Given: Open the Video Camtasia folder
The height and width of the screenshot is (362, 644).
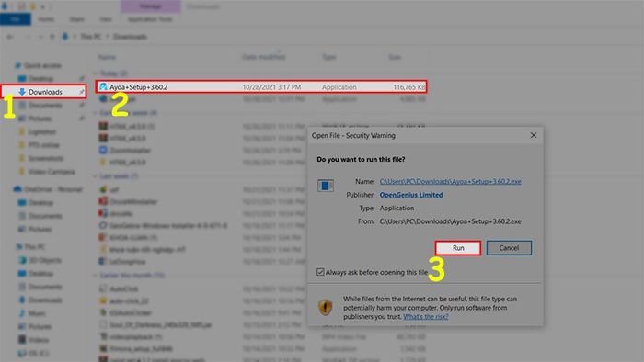Looking at the screenshot, I should click(x=52, y=172).
